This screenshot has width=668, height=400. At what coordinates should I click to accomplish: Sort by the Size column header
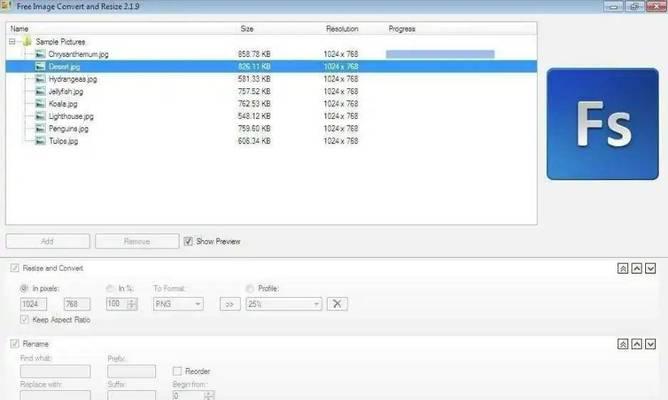tap(247, 29)
